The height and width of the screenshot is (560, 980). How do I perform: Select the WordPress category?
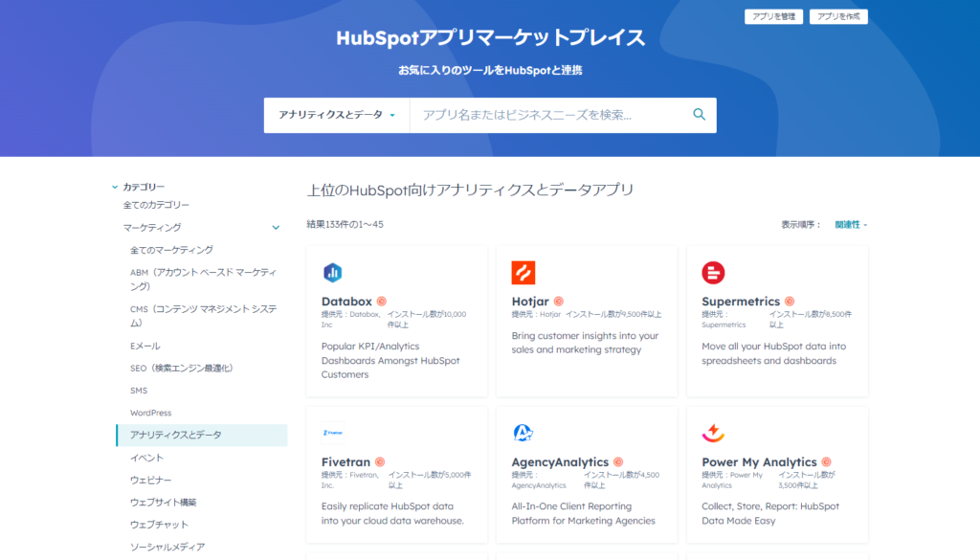click(150, 413)
